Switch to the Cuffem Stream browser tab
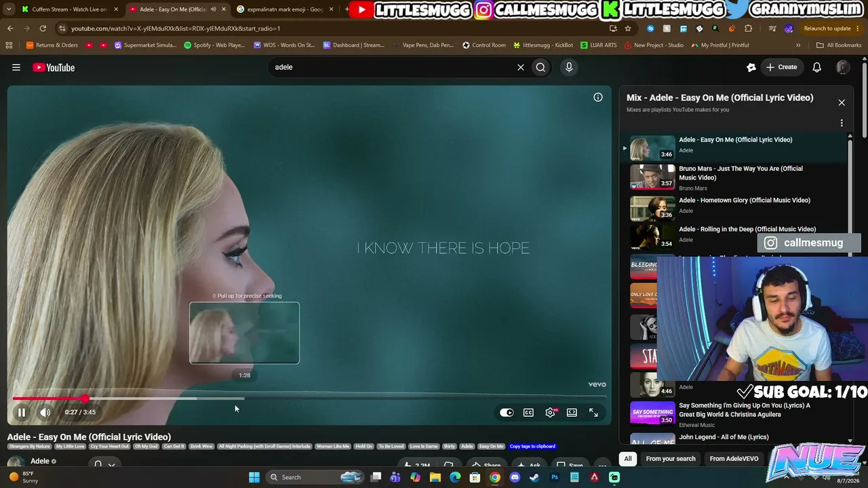Viewport: 868px width, 488px height. point(69,9)
